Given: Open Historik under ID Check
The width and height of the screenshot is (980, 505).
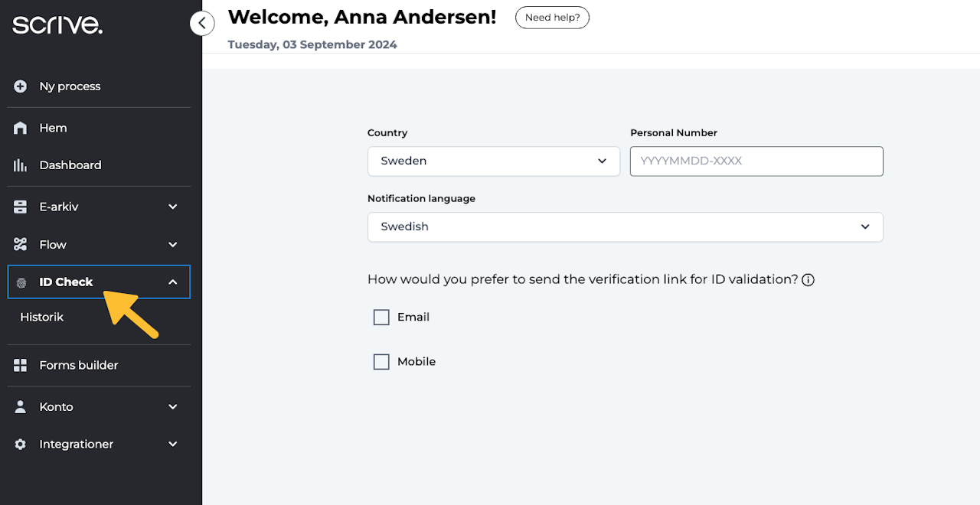Looking at the screenshot, I should 42,318.
